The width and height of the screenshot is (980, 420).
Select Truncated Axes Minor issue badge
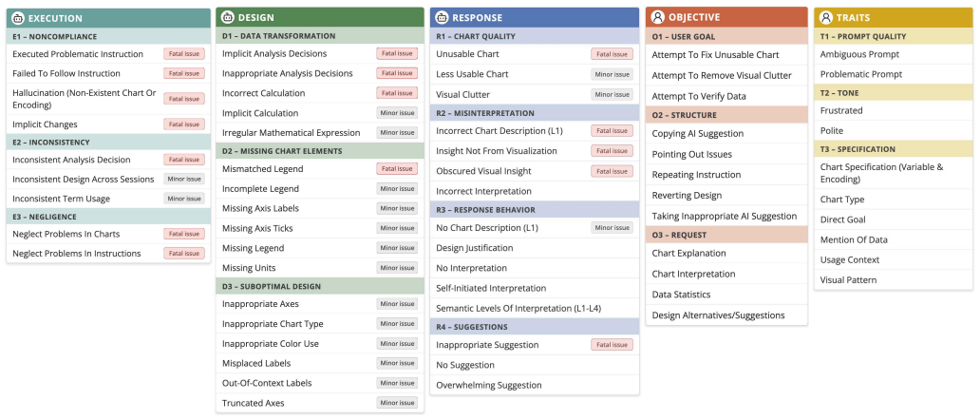397,403
